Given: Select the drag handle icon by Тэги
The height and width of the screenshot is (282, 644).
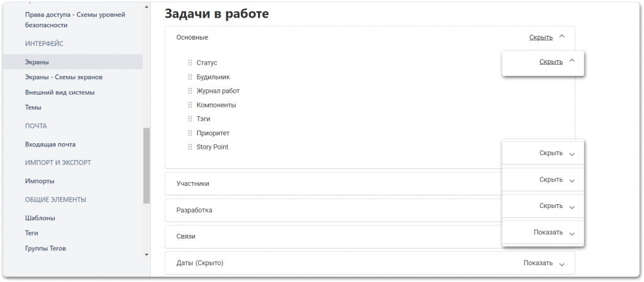Looking at the screenshot, I should pyautogui.click(x=190, y=119).
